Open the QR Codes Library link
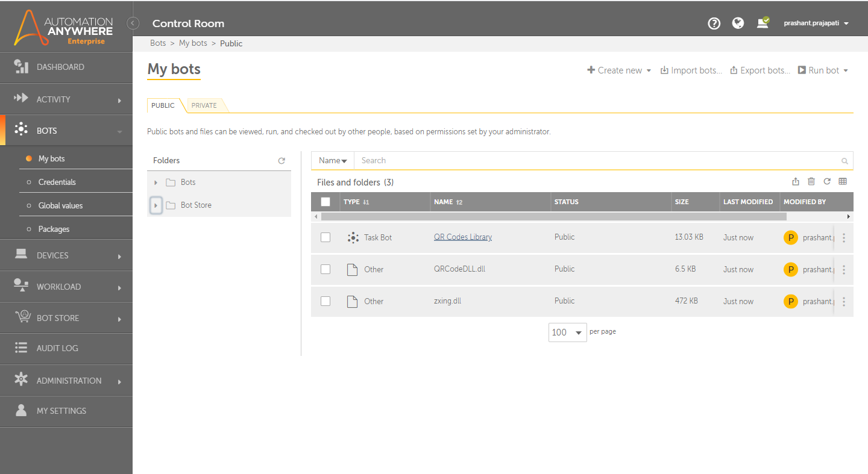This screenshot has width=868, height=474. click(x=463, y=237)
